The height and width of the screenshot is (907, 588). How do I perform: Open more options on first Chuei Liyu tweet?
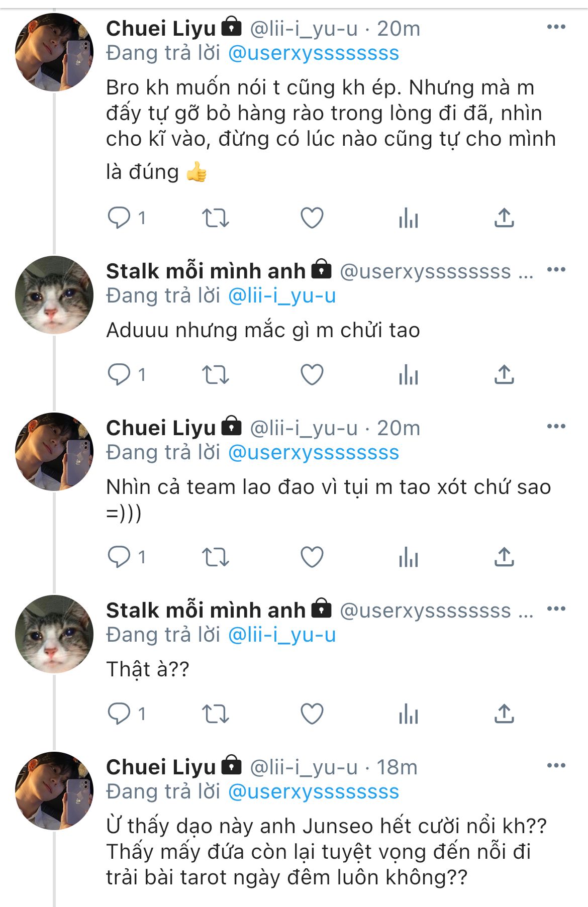point(556,27)
